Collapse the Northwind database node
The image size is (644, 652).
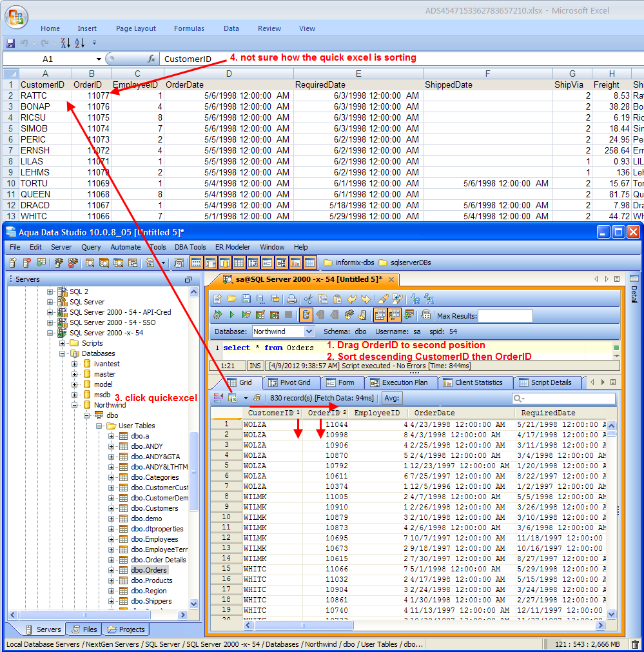tap(75, 405)
